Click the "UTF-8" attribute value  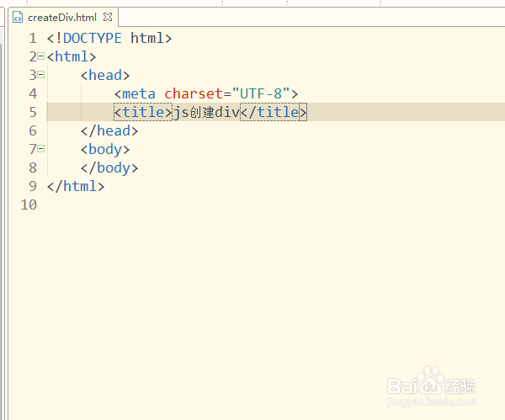coord(261,93)
